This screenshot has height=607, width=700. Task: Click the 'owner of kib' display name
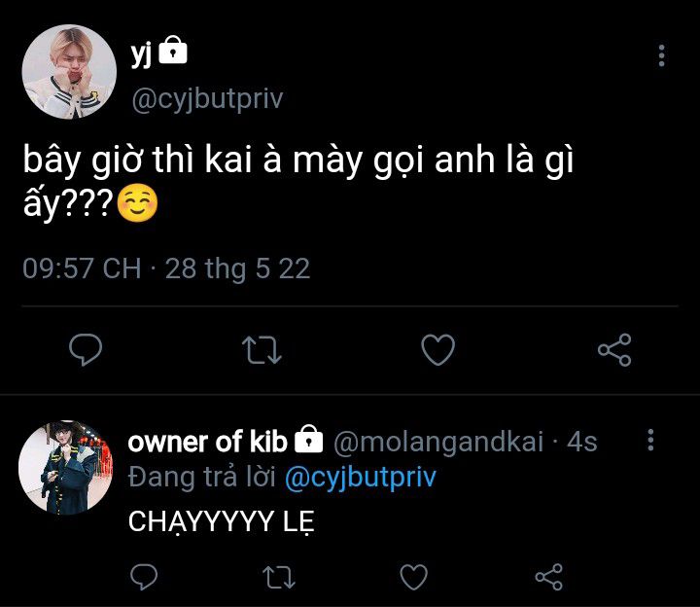(x=208, y=443)
